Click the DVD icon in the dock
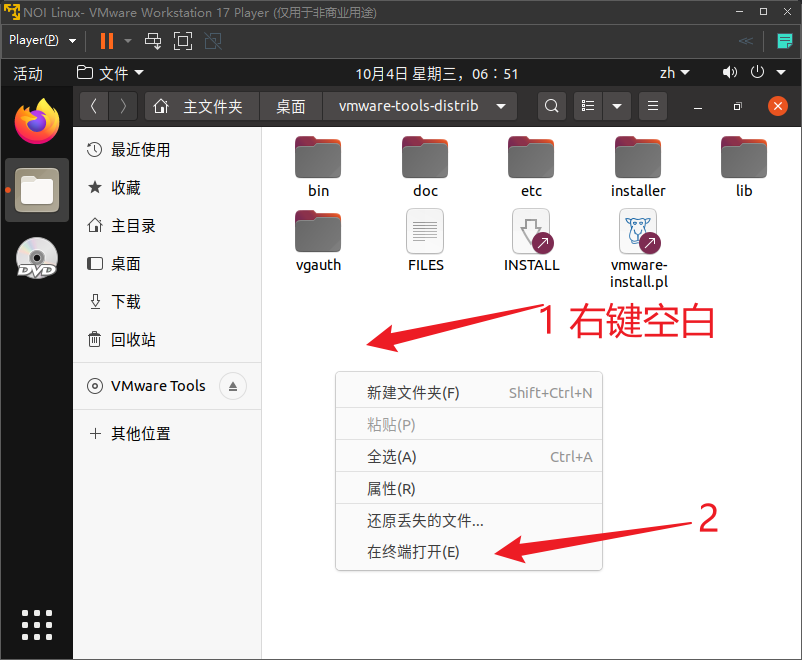Screen dimensions: 802x660 click(x=37, y=257)
